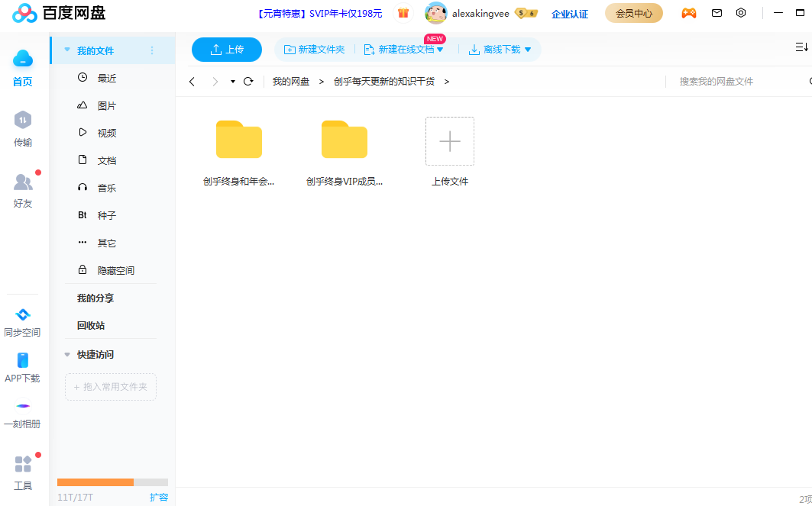Viewport: 812px width, 506px height.
Task: Collapse the 快捷访问 section
Action: (67, 354)
